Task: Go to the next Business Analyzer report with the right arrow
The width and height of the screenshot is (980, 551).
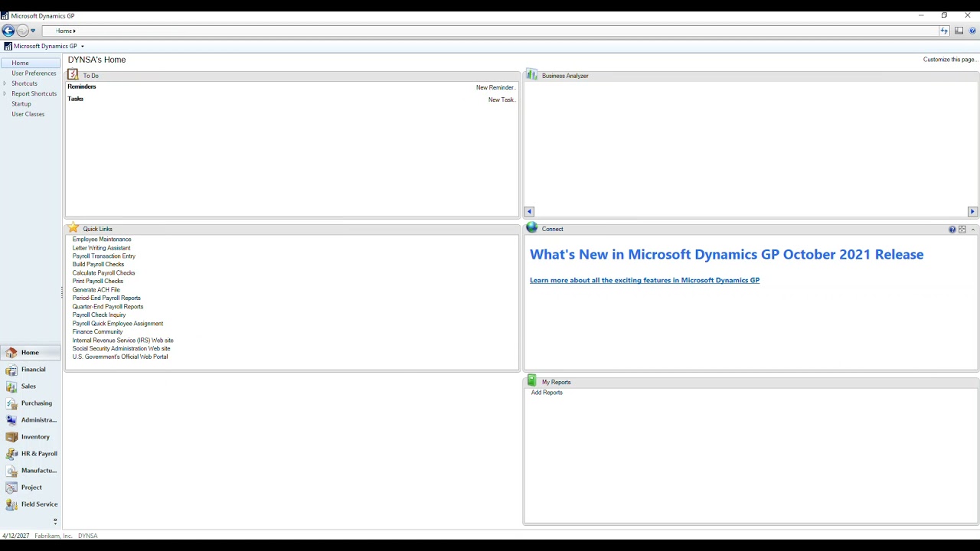Action: coord(972,211)
